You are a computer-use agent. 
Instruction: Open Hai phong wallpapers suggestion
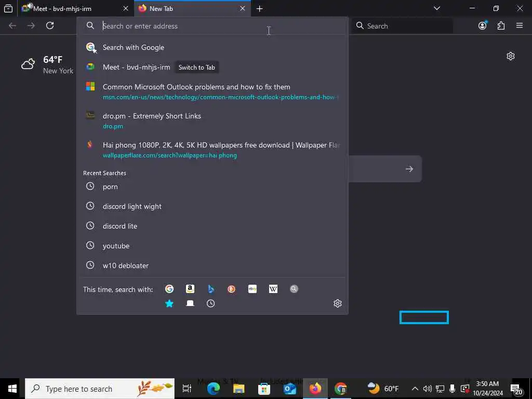(x=212, y=150)
